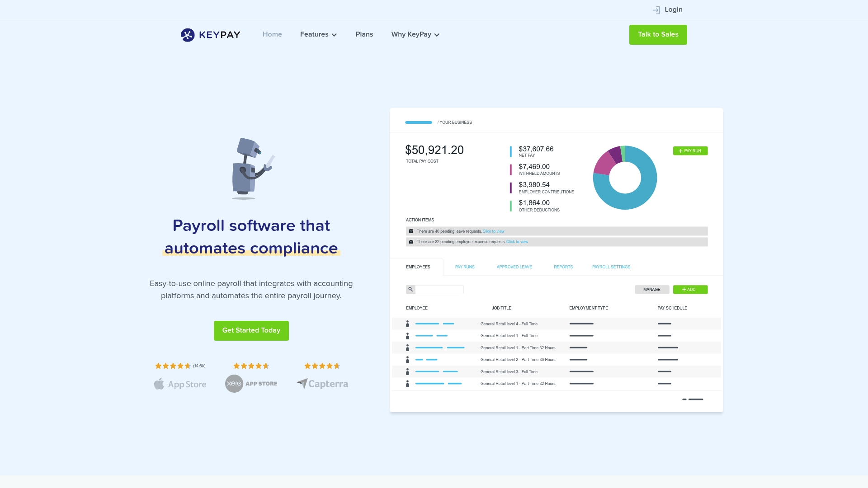
Task: Click the KeyPay logo icon
Action: tap(188, 35)
